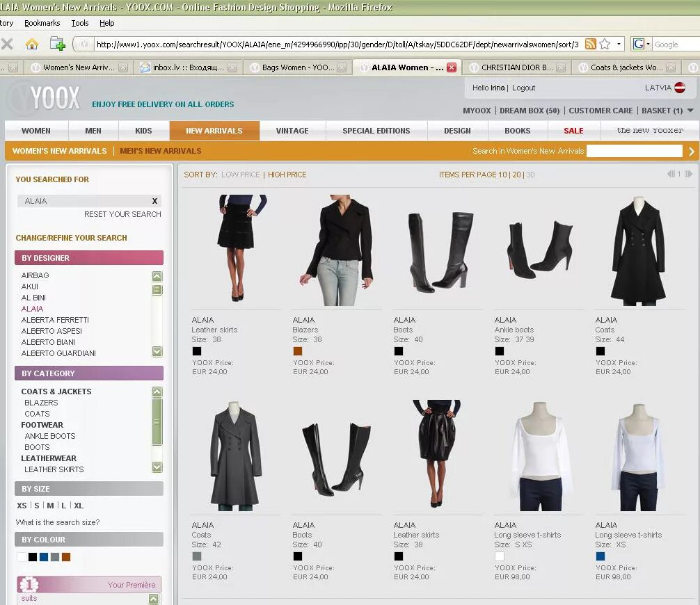Click RESET YOUR SEARCH
Viewport: 700px width, 605px height.
122,214
